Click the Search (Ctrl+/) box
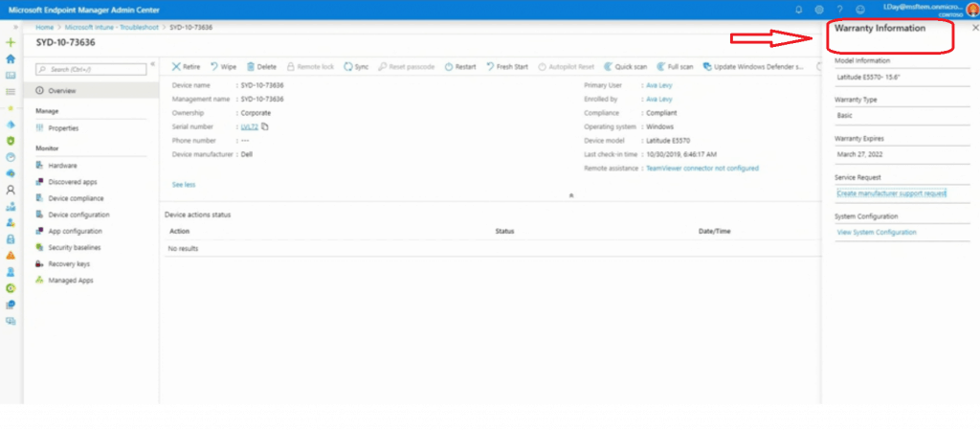 91,69
